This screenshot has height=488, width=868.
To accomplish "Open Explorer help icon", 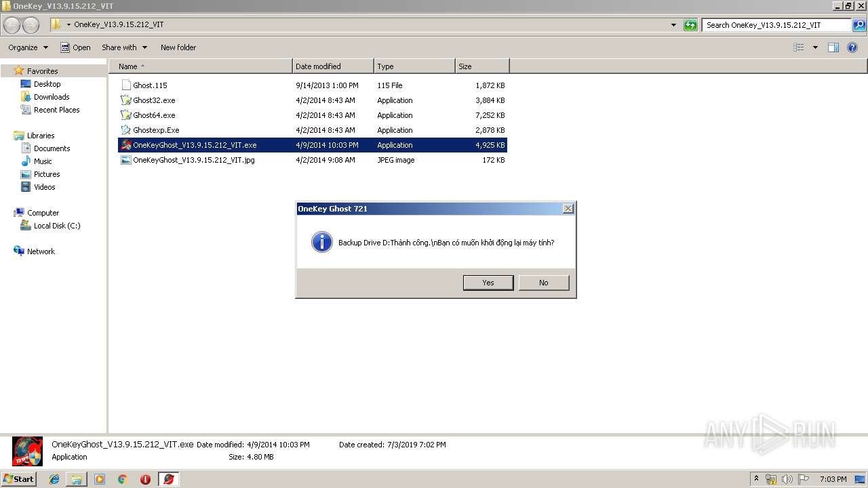I will point(852,47).
